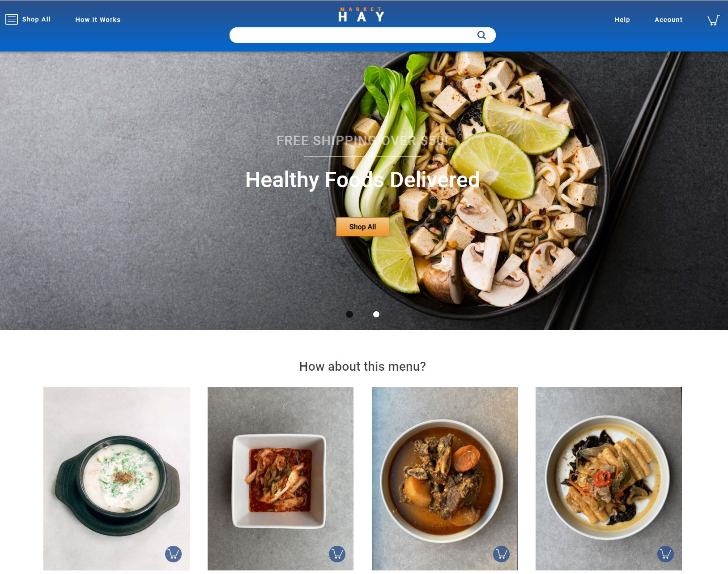Open the white porridge product image

[116, 479]
